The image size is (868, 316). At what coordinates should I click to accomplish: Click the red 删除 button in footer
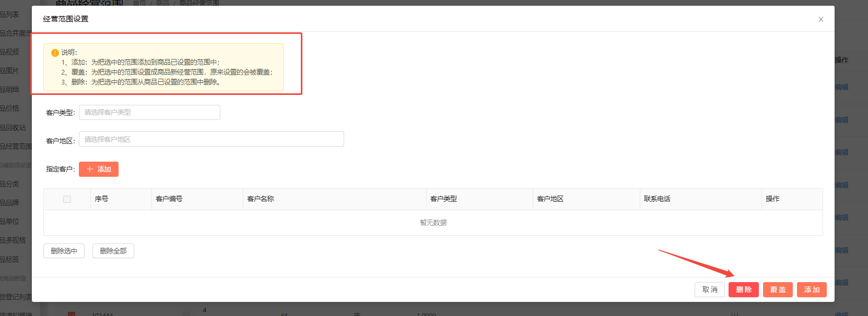[x=744, y=289]
